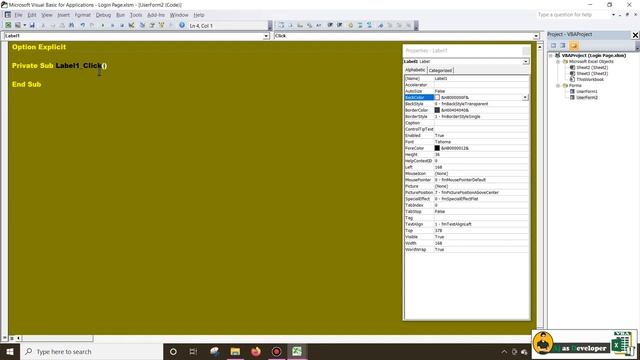Click the Excel icon on taskbar
Image resolution: width=640 pixels, height=360 pixels.
click(x=297, y=351)
